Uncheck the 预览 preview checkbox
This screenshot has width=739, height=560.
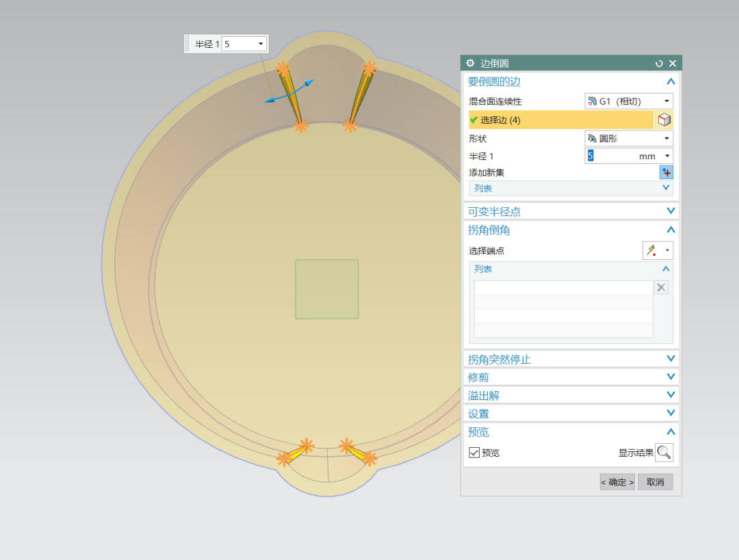(x=474, y=453)
